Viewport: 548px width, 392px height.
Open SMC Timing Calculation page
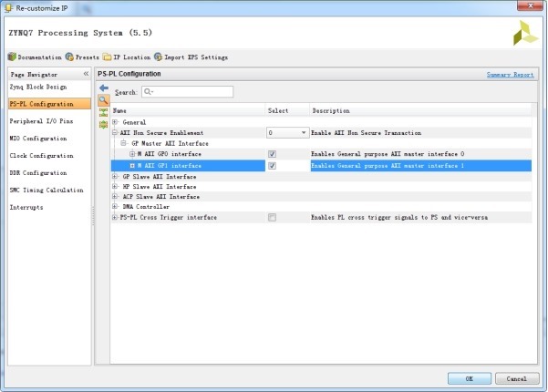point(47,190)
